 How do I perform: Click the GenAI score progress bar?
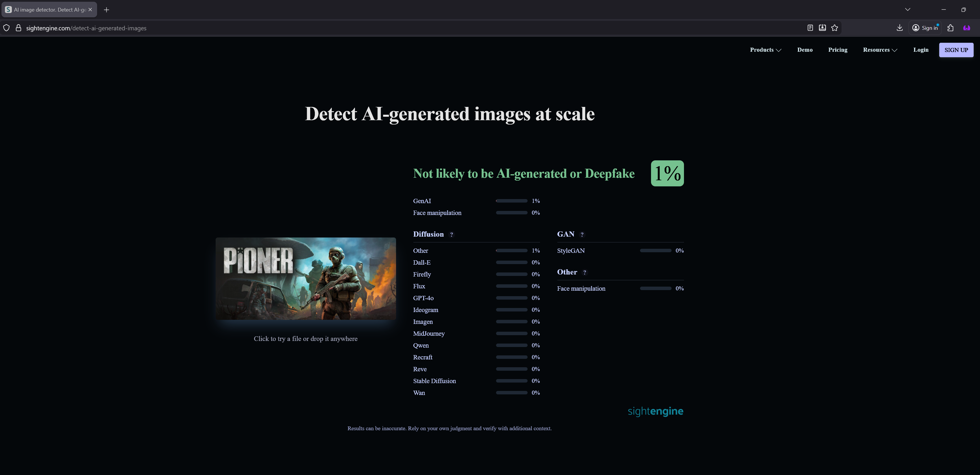tap(511, 201)
